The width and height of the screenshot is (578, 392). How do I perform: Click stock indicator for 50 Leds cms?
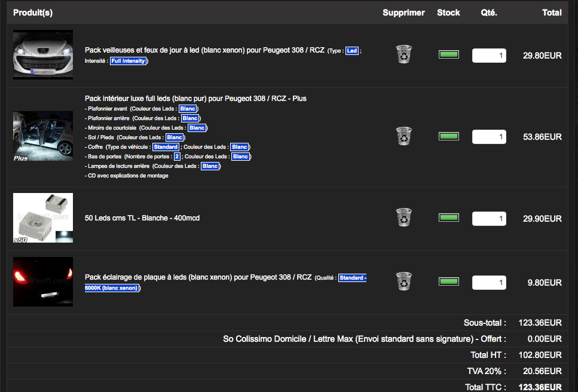(448, 218)
